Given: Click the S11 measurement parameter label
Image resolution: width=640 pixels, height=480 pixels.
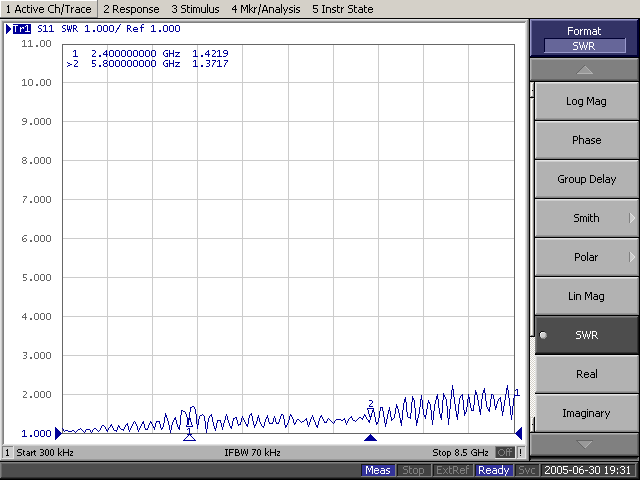Looking at the screenshot, I should (x=45, y=29).
